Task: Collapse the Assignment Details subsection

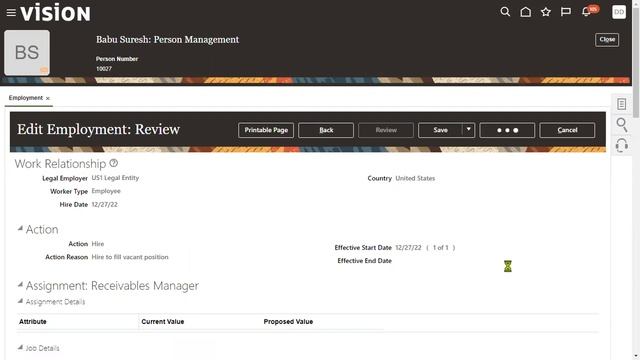Action: click(20, 301)
